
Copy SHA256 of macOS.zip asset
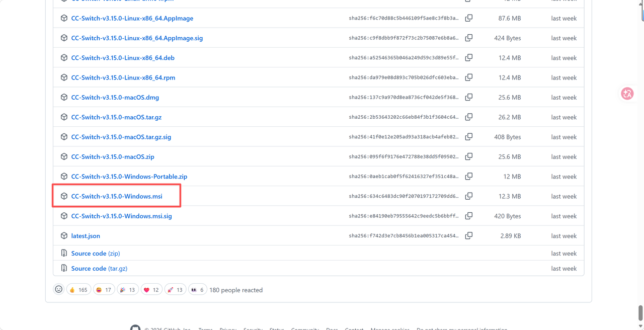[468, 156]
